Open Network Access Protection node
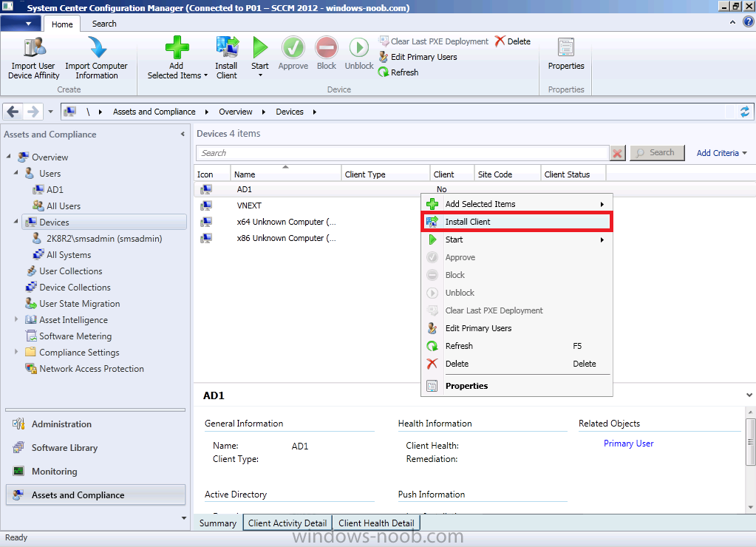This screenshot has width=756, height=547. coord(84,369)
